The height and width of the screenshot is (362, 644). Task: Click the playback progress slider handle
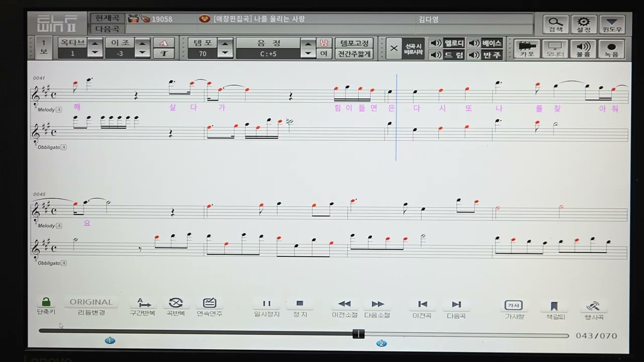point(358,334)
